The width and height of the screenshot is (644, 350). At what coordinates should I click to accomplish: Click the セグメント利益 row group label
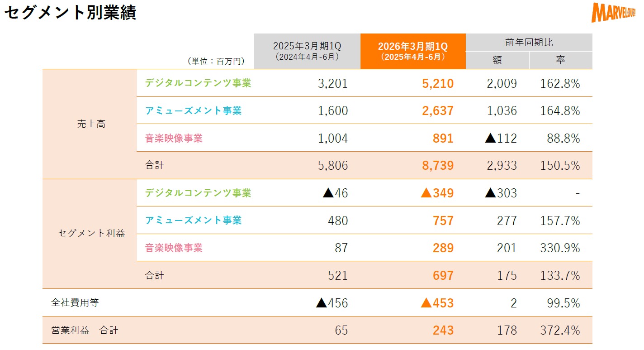(91, 234)
